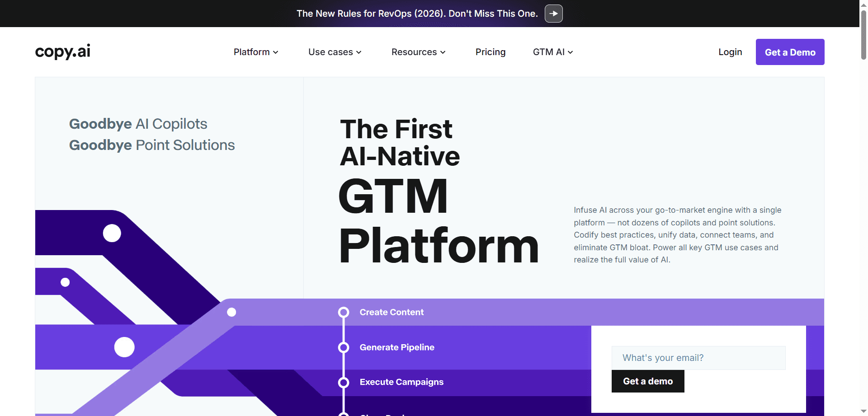Click the Generate Pipeline row label

396,347
